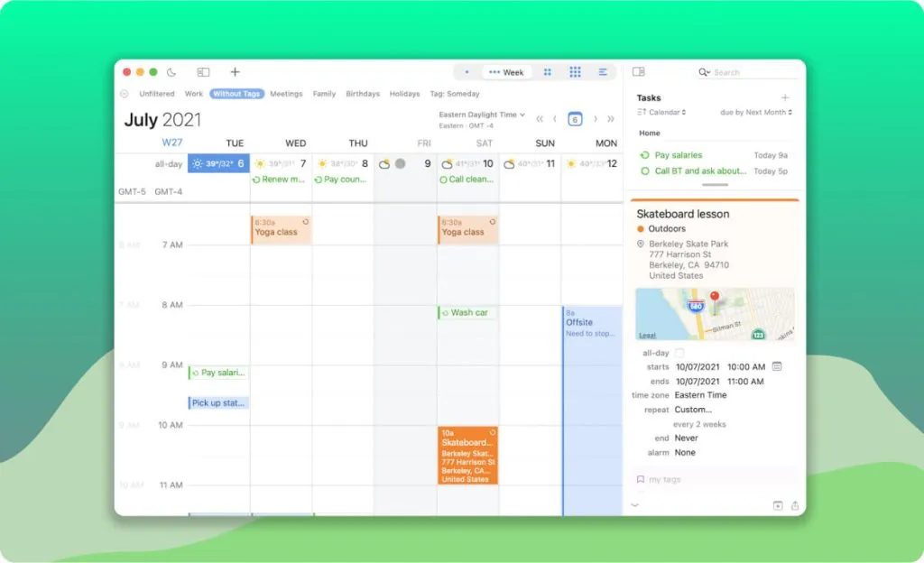Image resolution: width=924 pixels, height=563 pixels.
Task: Click the dot day view icon
Action: [466, 71]
